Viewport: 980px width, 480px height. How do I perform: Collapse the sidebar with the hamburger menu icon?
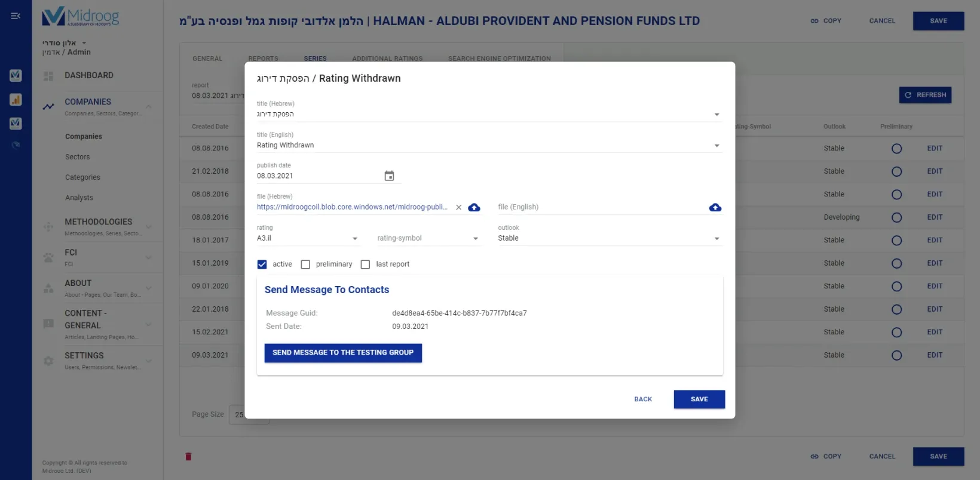pyautogui.click(x=16, y=16)
